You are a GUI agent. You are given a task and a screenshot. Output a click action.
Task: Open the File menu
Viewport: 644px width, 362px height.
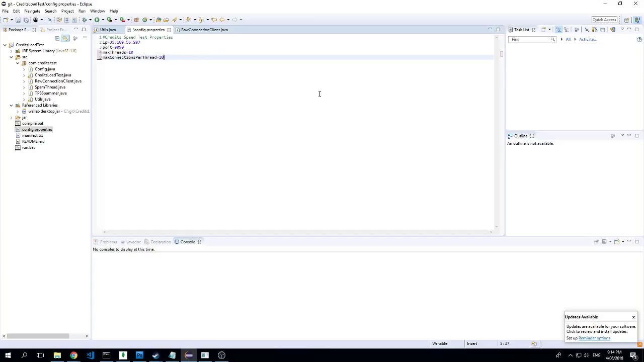click(x=5, y=11)
